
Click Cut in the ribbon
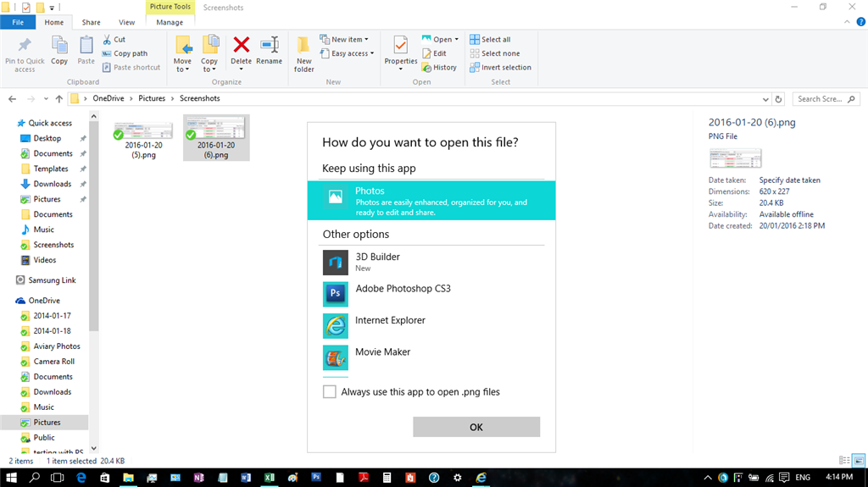coord(114,39)
